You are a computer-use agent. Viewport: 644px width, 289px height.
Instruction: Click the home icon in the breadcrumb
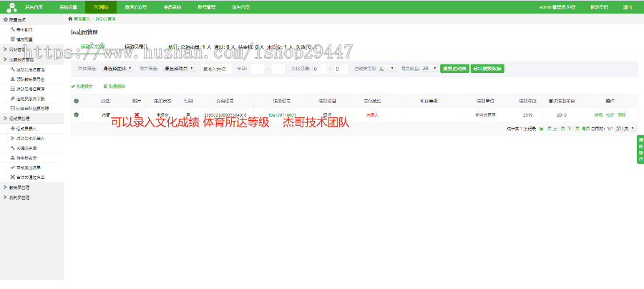pos(70,19)
